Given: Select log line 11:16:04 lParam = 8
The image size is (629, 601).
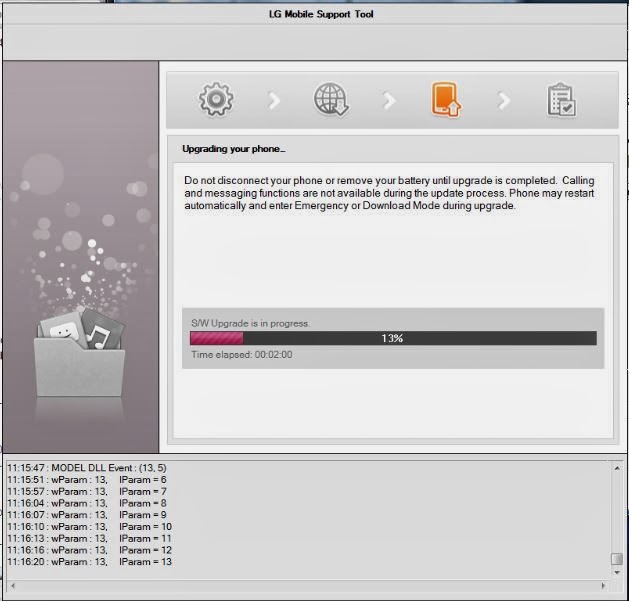Looking at the screenshot, I should 87,503.
